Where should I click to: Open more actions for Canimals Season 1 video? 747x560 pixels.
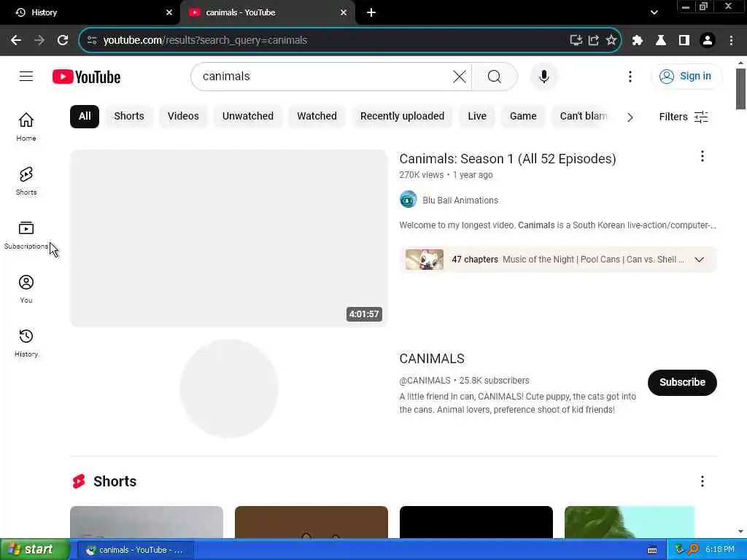(x=703, y=156)
